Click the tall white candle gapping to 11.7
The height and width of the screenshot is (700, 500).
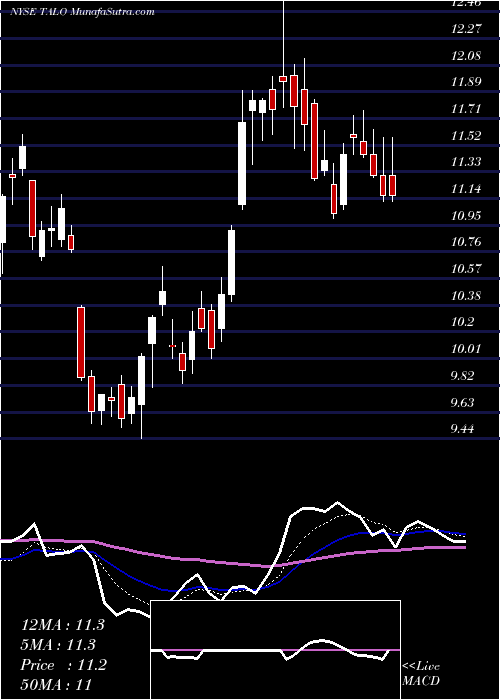[242, 163]
